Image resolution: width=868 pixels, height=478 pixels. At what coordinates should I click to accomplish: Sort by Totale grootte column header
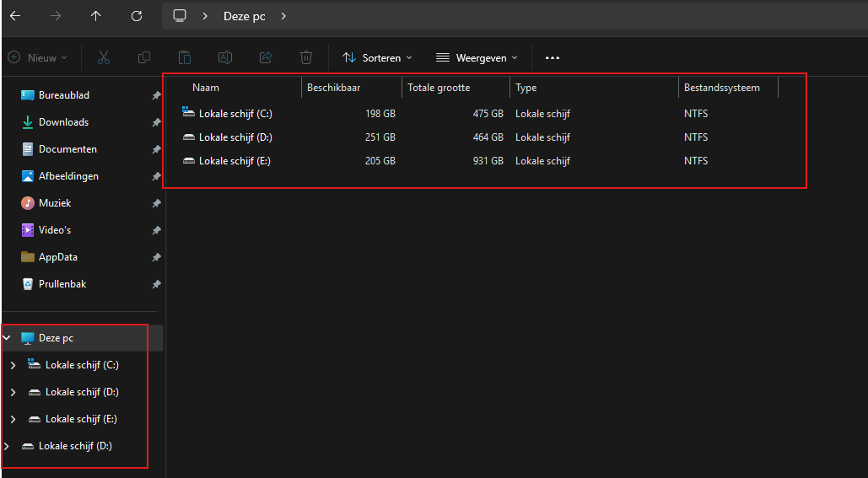pos(439,88)
